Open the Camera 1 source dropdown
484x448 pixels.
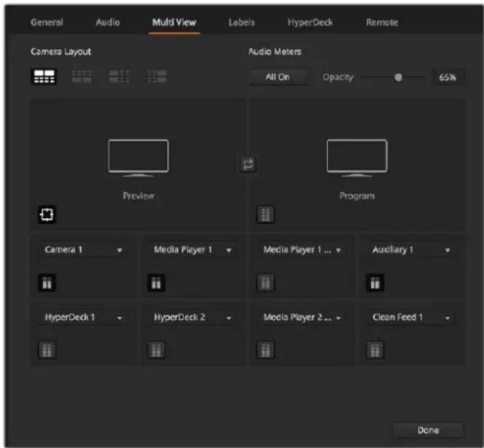pyautogui.click(x=83, y=250)
